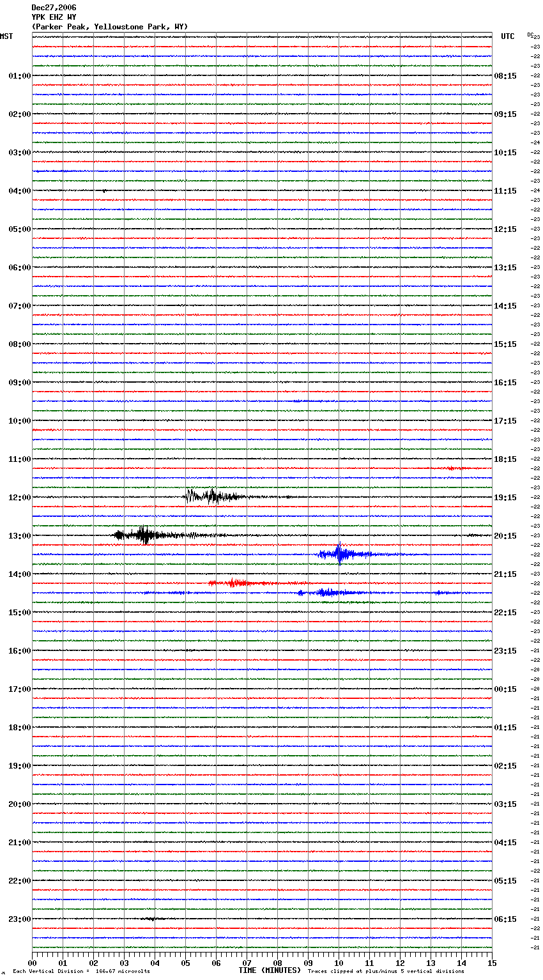Click the '06:15' UTC time label

point(505,919)
